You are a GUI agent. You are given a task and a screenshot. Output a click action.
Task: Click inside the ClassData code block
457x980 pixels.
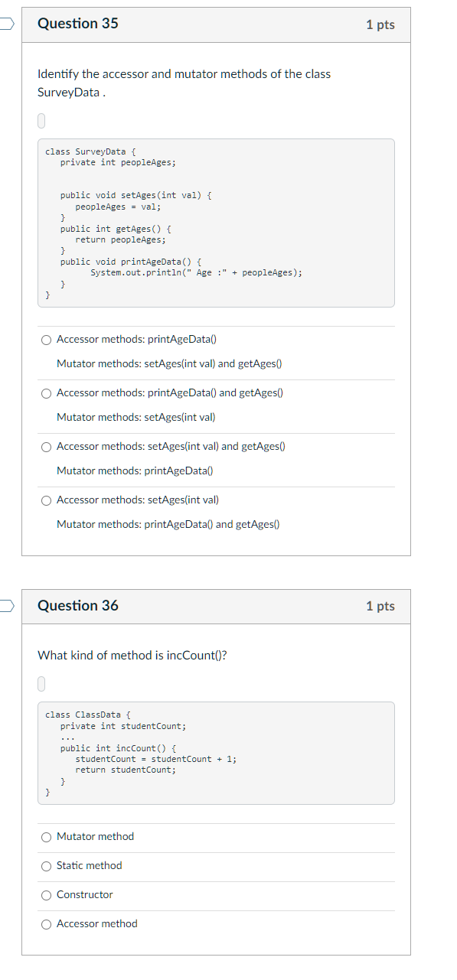(x=216, y=753)
